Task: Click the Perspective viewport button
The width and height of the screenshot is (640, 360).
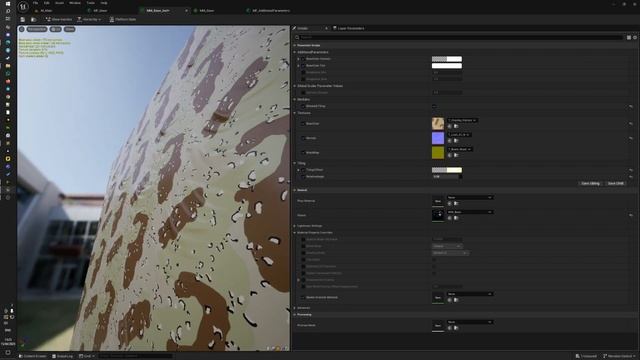Action: (37, 29)
